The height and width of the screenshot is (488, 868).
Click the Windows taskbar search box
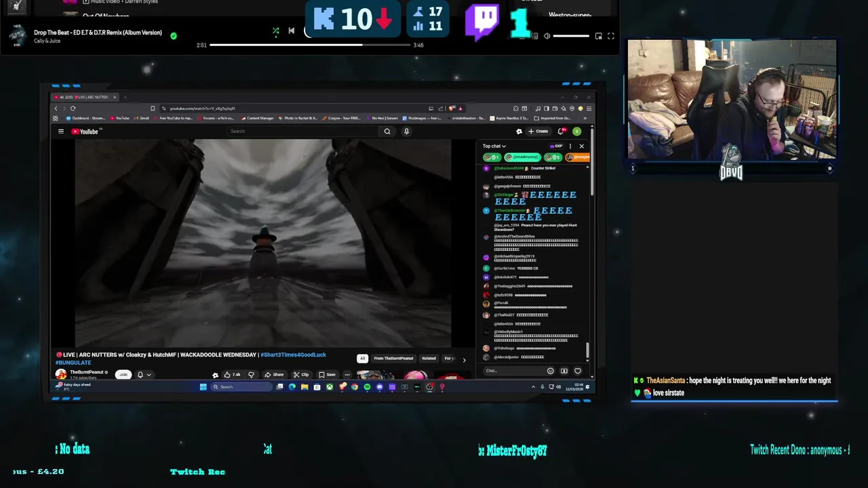241,387
